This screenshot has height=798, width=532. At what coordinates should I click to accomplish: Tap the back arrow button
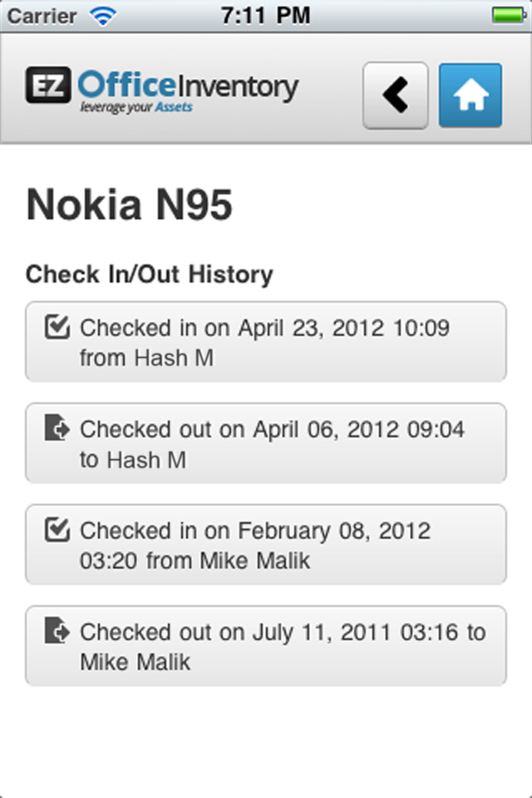point(396,95)
